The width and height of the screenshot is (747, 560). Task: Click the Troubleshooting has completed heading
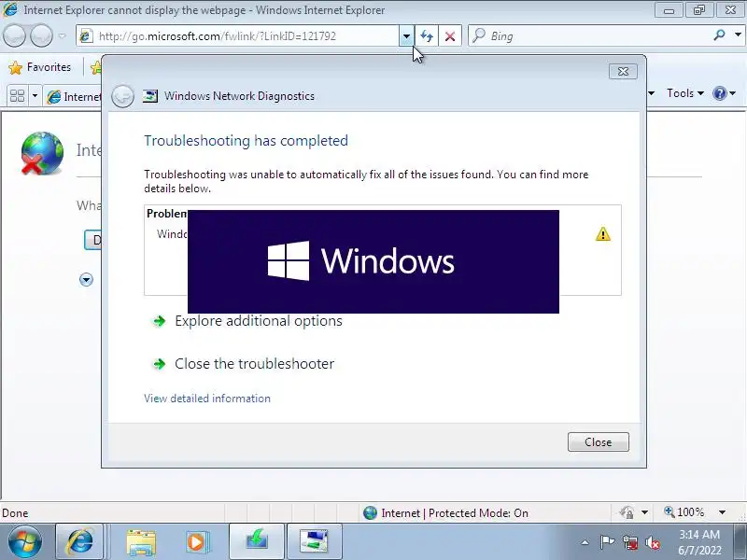246,141
